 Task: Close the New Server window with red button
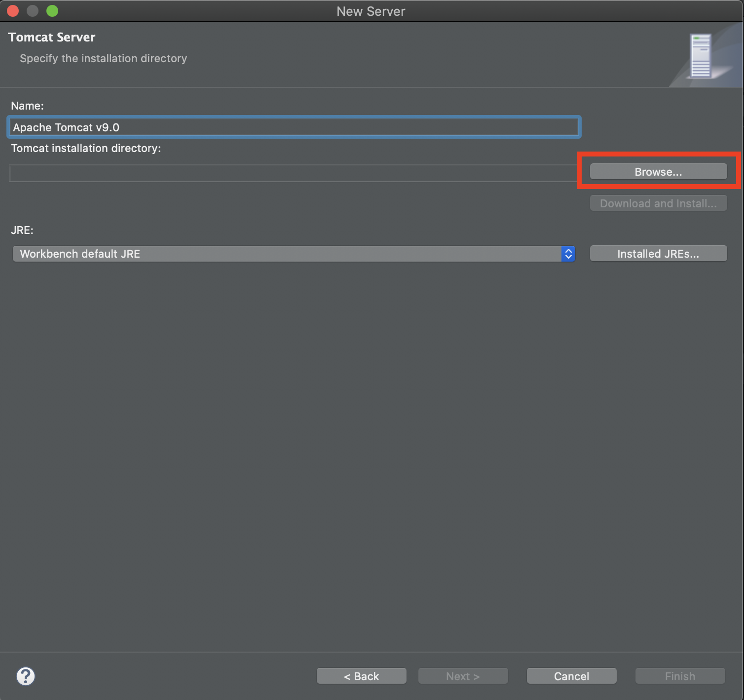(x=13, y=11)
